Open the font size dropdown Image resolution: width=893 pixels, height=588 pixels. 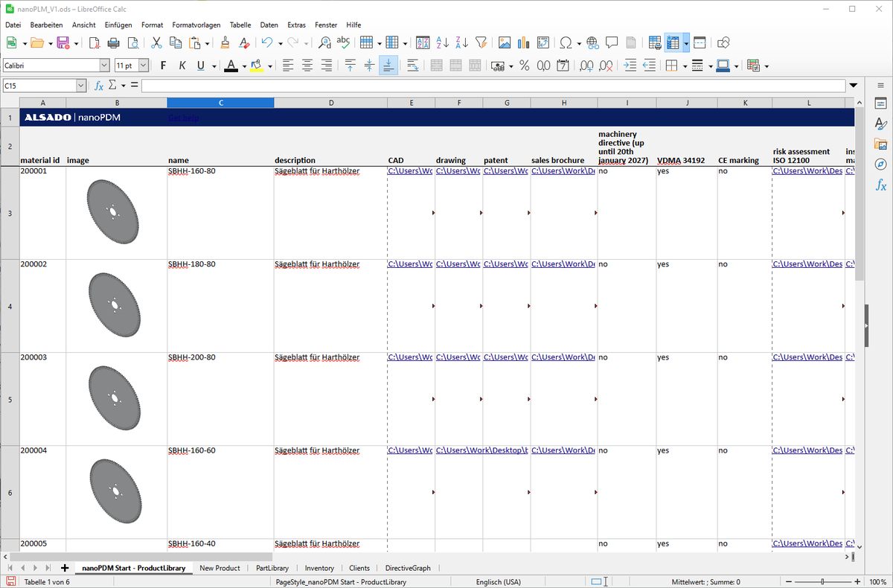(144, 65)
